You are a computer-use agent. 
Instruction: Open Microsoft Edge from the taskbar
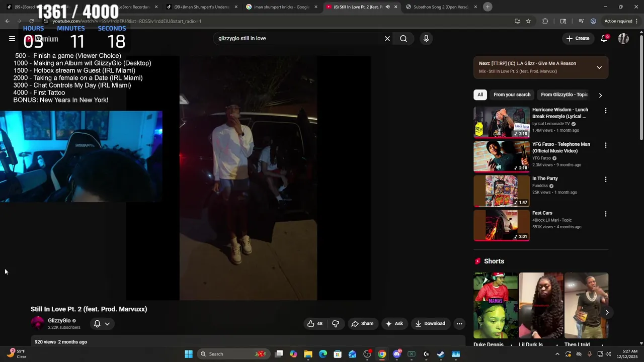(323, 354)
